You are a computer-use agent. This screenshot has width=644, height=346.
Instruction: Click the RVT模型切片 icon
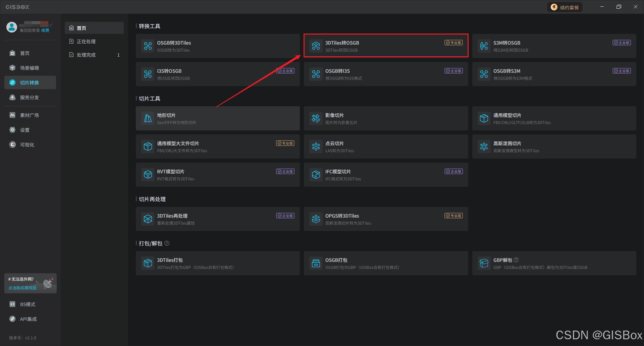[148, 175]
